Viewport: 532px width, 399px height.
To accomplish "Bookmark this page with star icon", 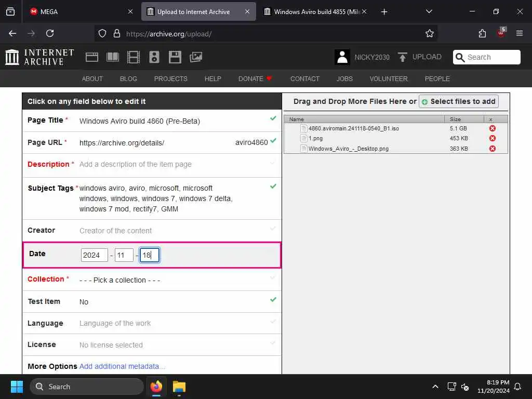I will 430,33.
